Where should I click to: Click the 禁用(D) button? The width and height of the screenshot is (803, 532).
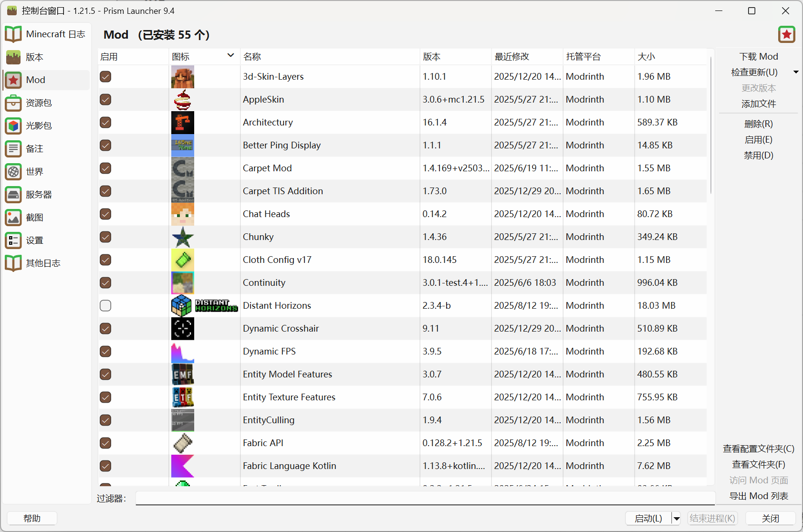point(759,156)
